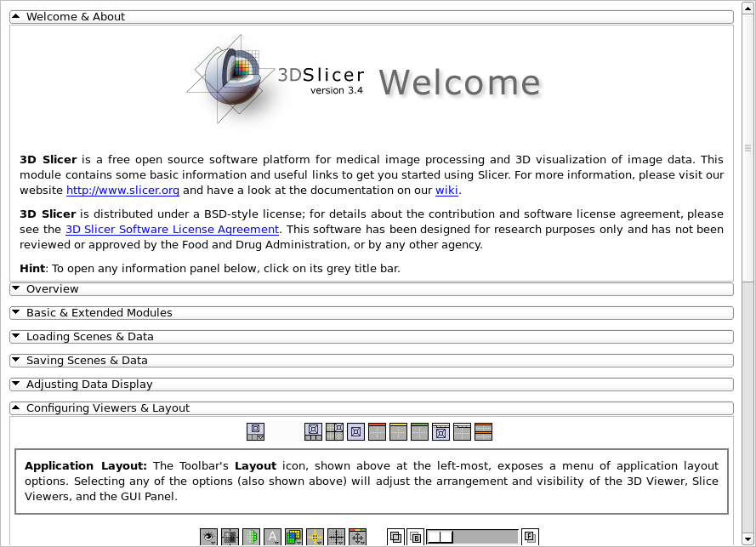The width and height of the screenshot is (756, 547).
Task: Choose the orange compare view layout icon
Action: [x=484, y=431]
